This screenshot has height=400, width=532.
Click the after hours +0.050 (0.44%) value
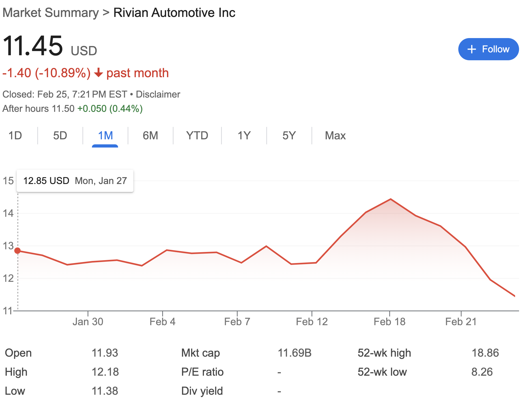click(x=110, y=109)
